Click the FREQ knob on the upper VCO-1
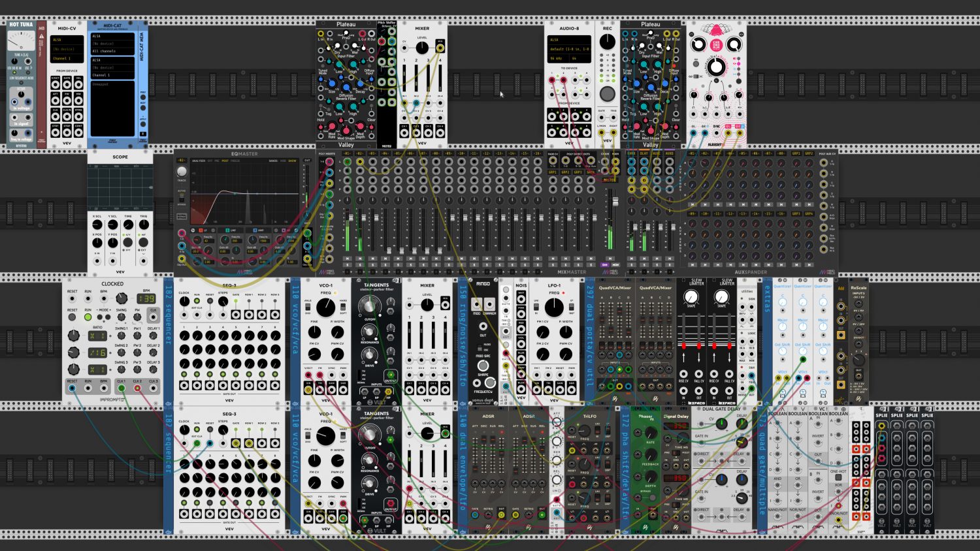 pos(325,307)
